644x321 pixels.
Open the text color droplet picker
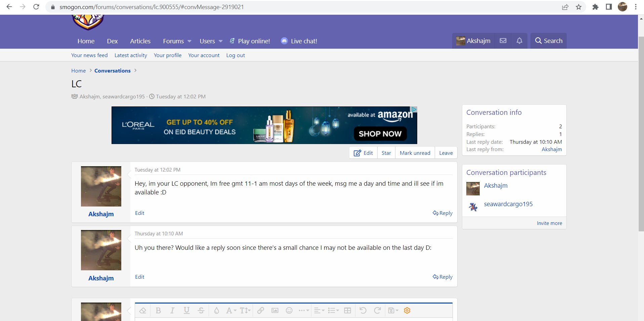(217, 311)
